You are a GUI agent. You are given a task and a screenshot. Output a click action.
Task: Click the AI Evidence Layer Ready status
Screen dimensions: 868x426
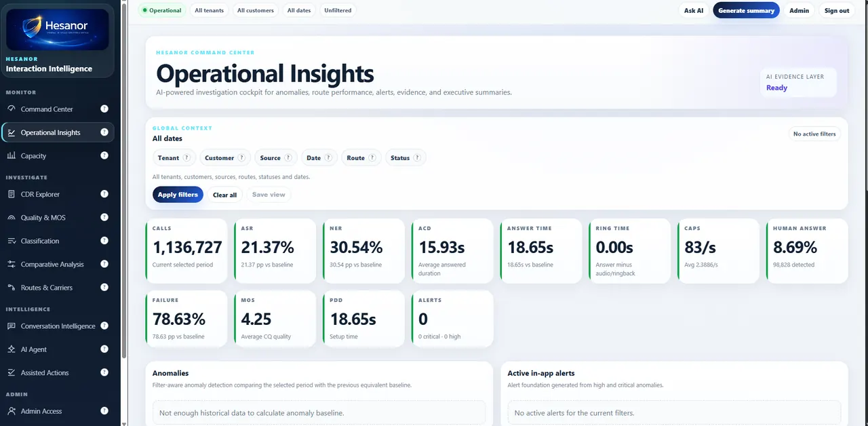coord(798,83)
